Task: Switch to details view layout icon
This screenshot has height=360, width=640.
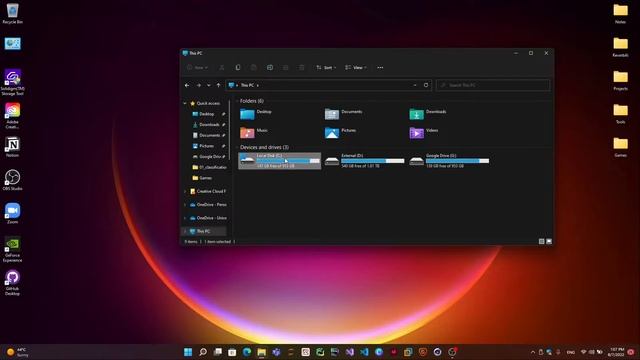Action: 542,242
